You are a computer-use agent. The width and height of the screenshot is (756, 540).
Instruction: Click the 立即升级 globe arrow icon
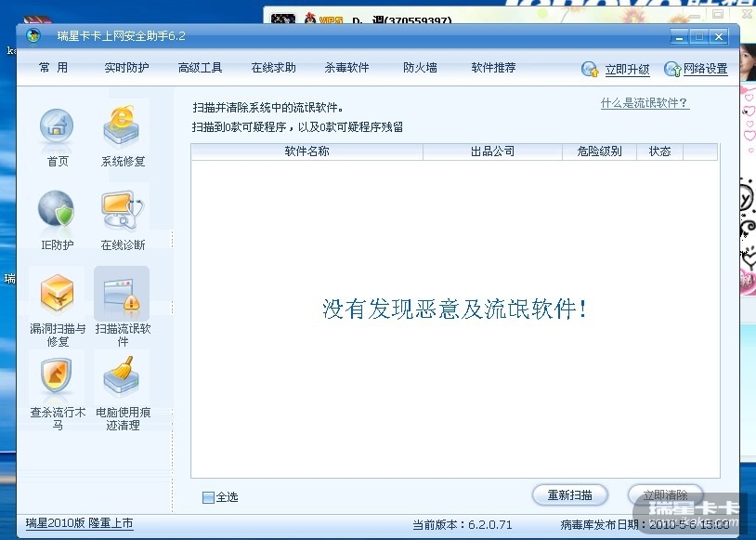pyautogui.click(x=590, y=69)
